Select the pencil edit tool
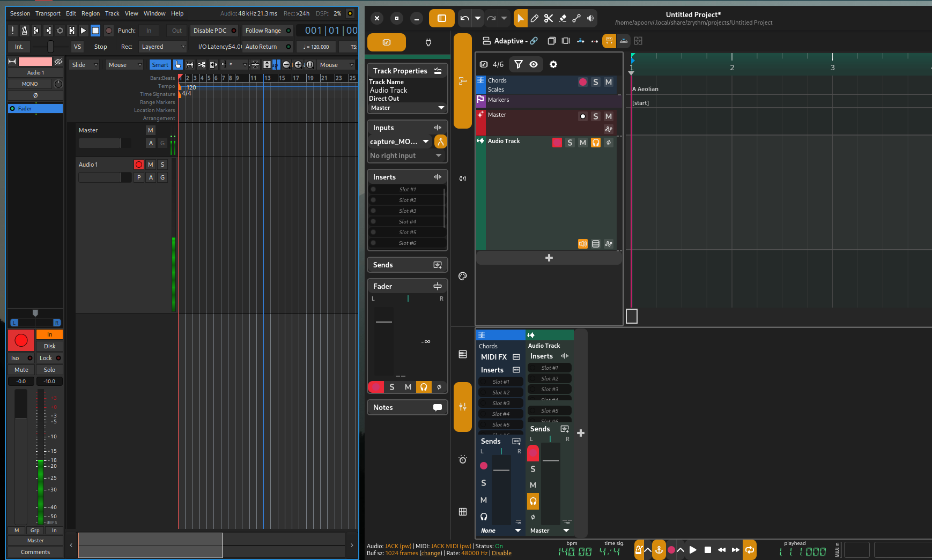This screenshot has width=932, height=560. pos(534,18)
